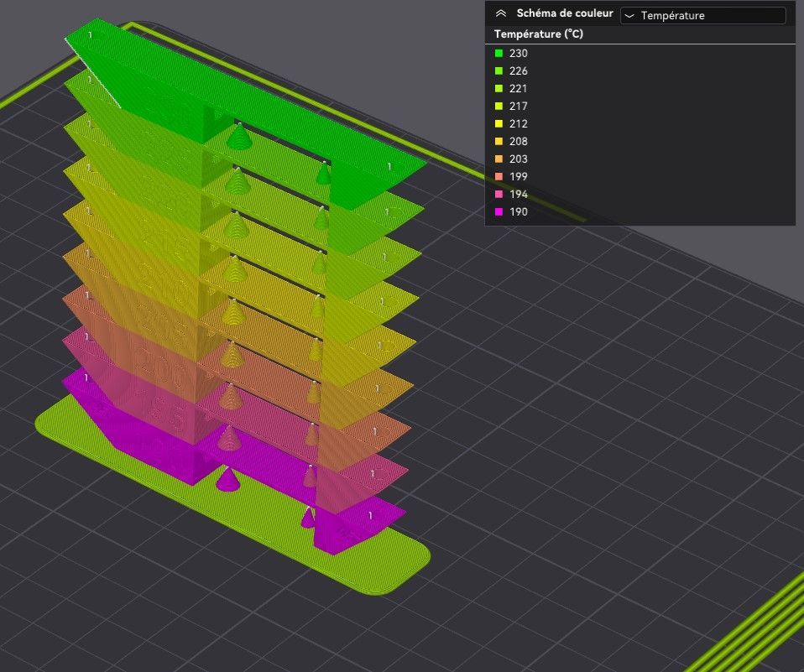
Task: Select the magenta 190 color swatch
Action: click(x=499, y=212)
